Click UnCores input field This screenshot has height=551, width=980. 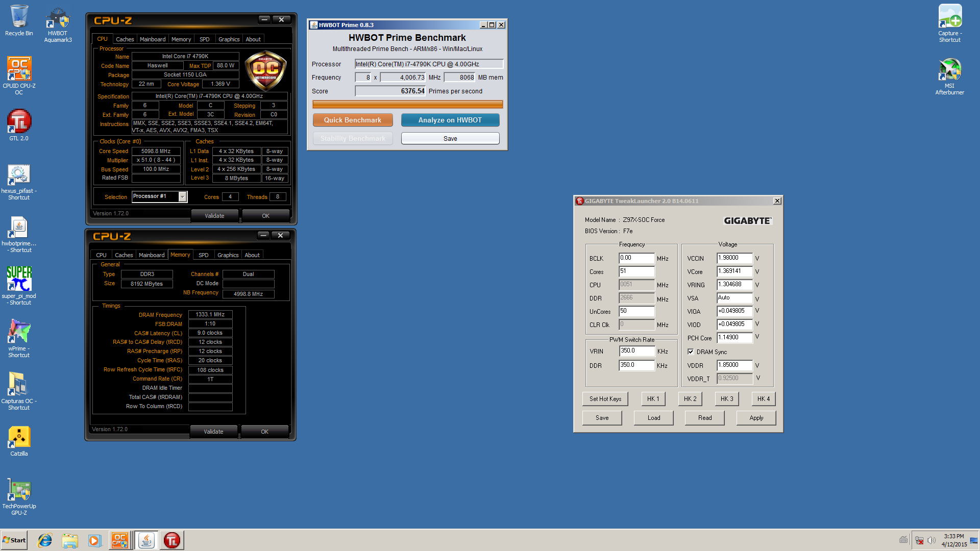[x=636, y=311]
